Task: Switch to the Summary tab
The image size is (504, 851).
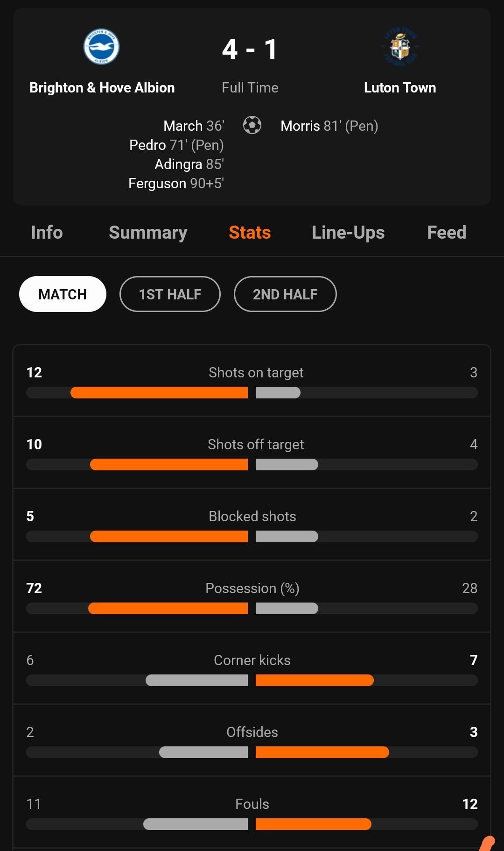Action: click(x=148, y=233)
